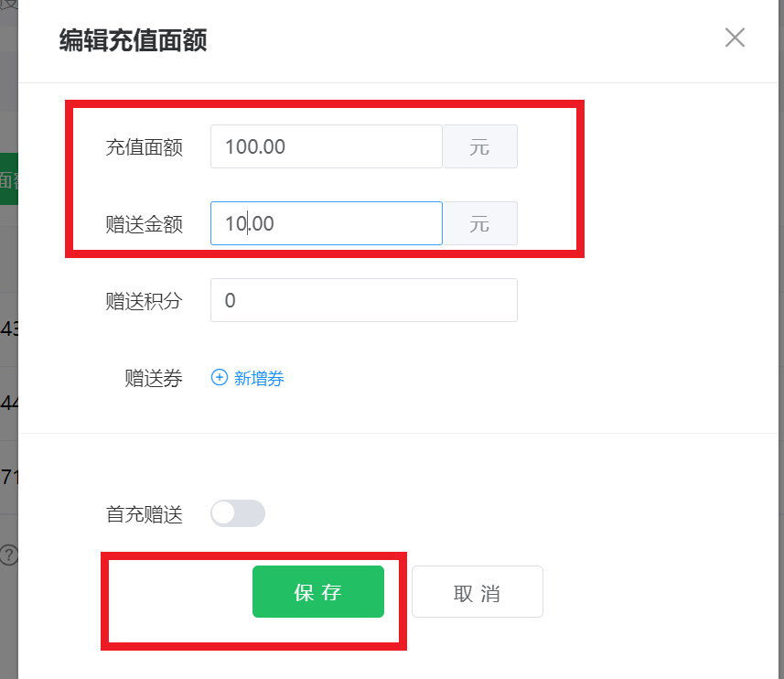The height and width of the screenshot is (679, 784).
Task: Focus the 赠送金额 input showing 10.00
Action: [327, 223]
